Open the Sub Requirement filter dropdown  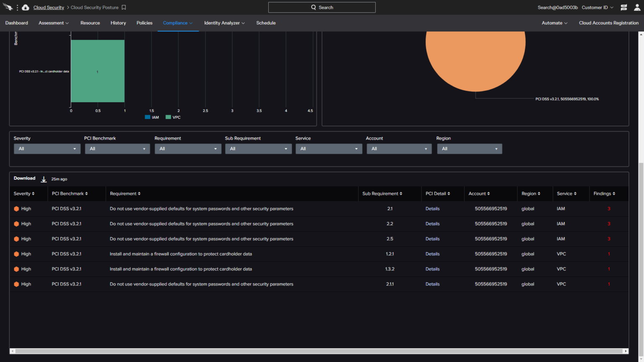[x=258, y=149]
